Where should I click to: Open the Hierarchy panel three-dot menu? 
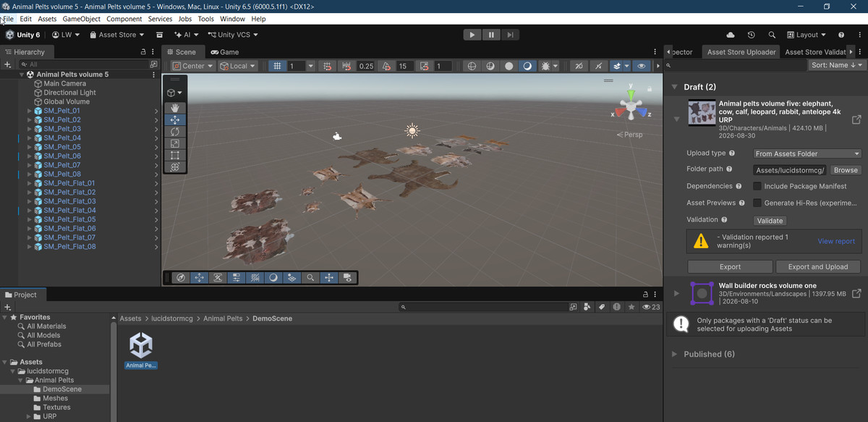pos(153,52)
